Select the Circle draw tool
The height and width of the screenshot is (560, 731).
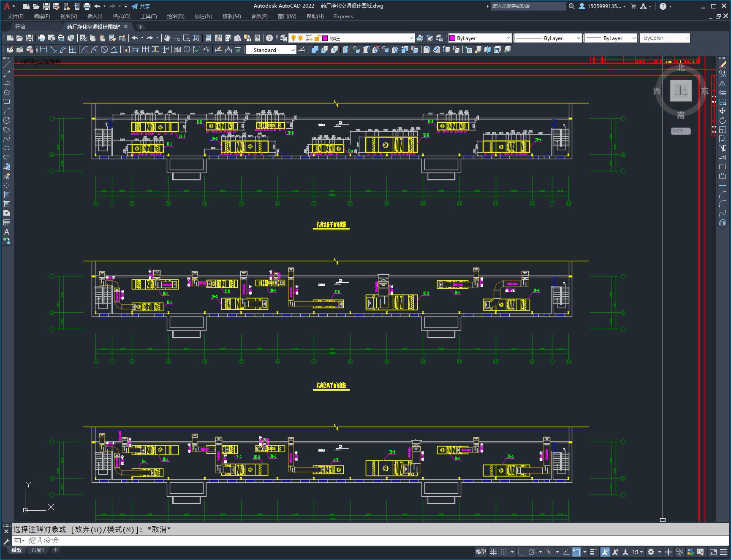click(x=7, y=120)
